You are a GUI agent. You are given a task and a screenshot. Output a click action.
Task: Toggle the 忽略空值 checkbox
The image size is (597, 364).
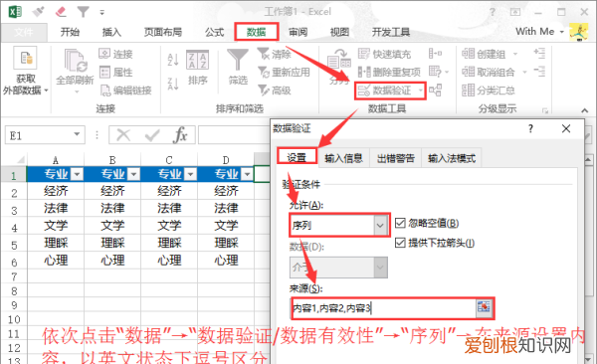[400, 223]
